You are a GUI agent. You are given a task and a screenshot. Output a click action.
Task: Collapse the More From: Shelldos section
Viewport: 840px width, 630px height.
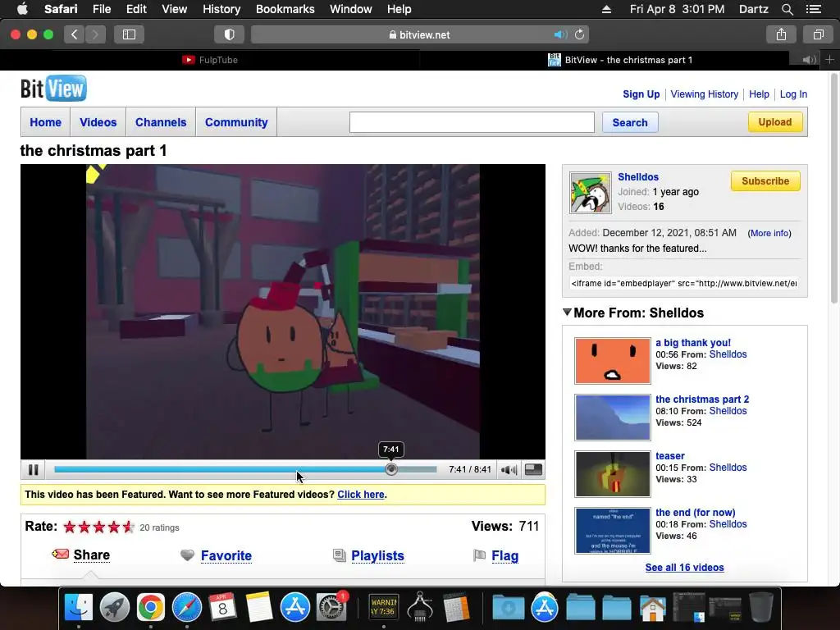[567, 313]
